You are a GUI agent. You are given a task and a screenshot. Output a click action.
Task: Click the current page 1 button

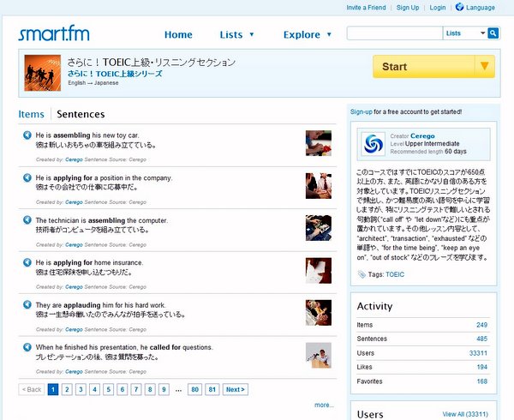(x=53, y=389)
